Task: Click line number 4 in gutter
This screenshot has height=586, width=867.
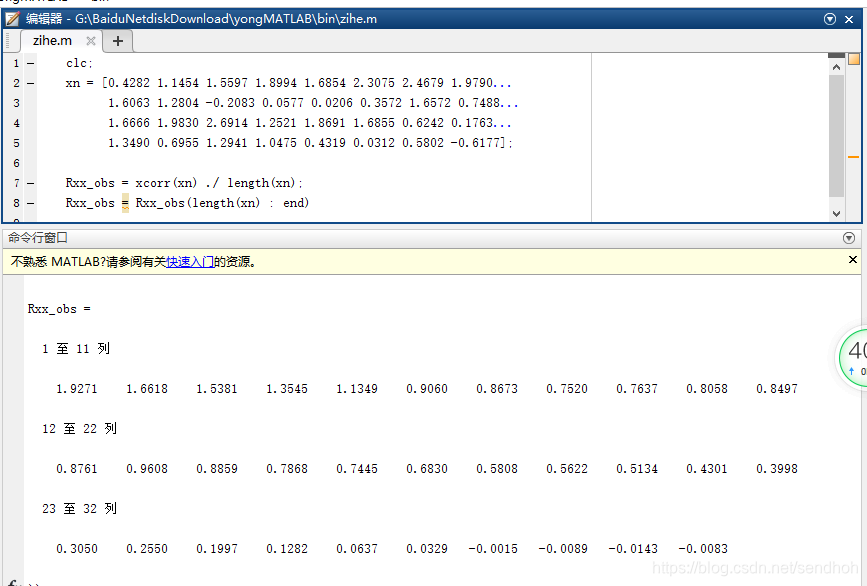Action: coord(17,123)
